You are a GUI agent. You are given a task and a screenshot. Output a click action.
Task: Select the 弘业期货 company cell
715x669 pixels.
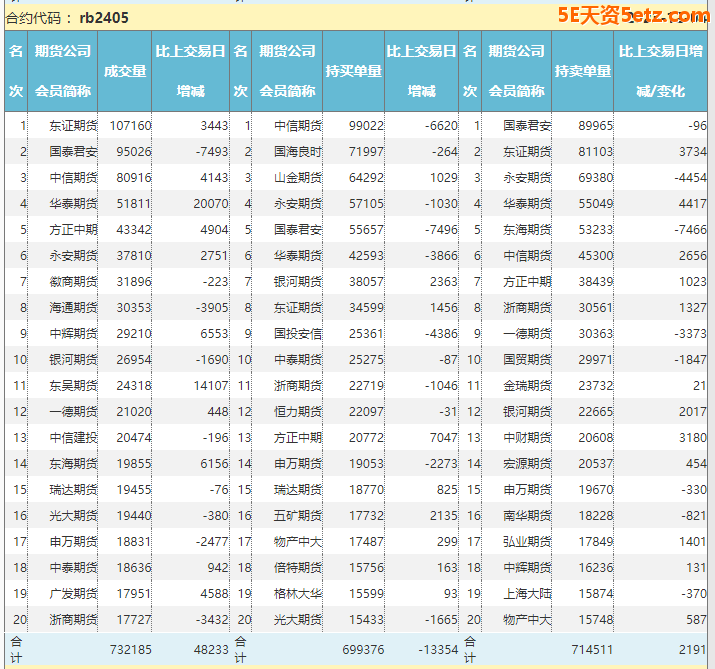(x=527, y=542)
